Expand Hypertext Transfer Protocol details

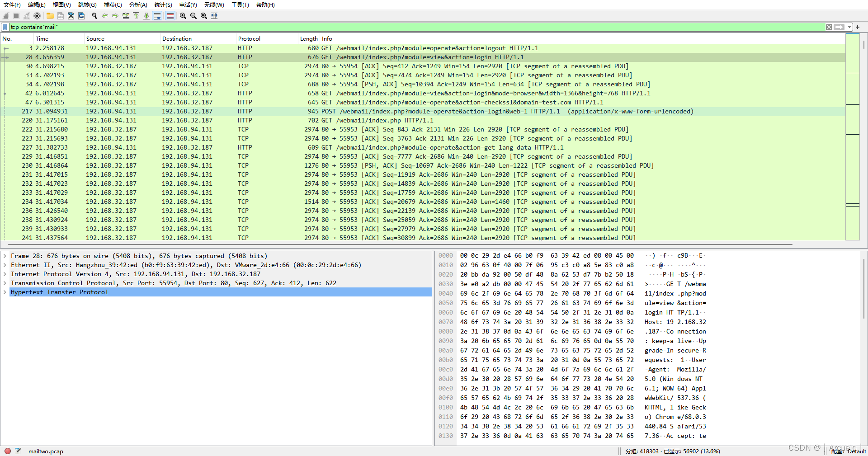5,292
